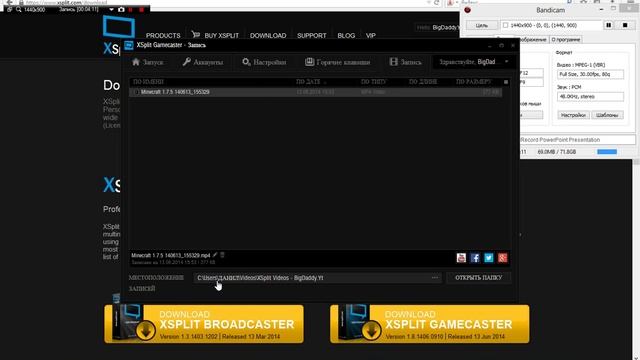Open the overlay bar dropdown arrow near Запись timer

point(111,9)
